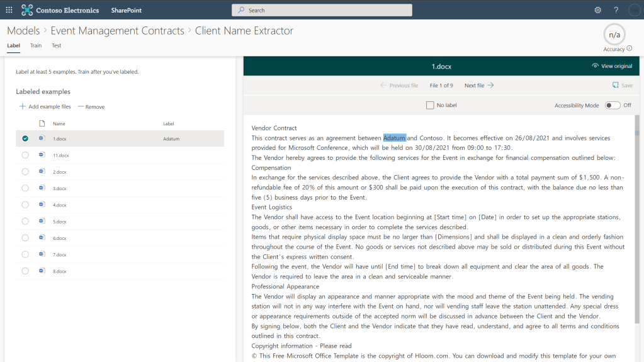This screenshot has height=362, width=644.
Task: Open the help question mark icon
Action: 616,10
